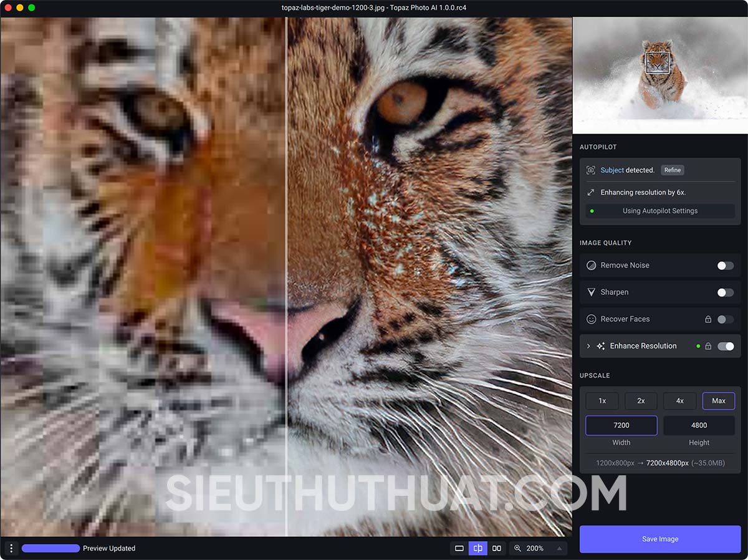Click the preview region box in navigator
Viewport: 748px width, 560px height.
click(658, 62)
